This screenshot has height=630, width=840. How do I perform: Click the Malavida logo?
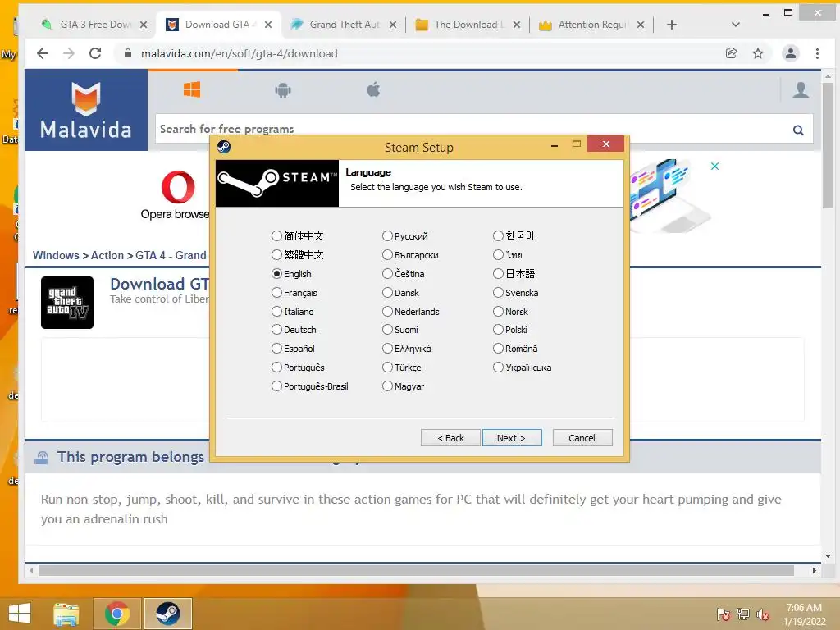86,111
